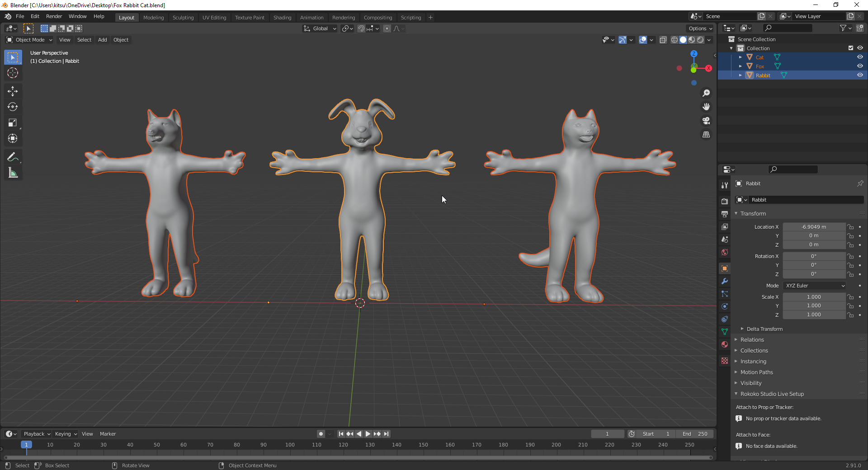
Task: Switch viewport to wireframe shading mode
Action: (x=674, y=40)
